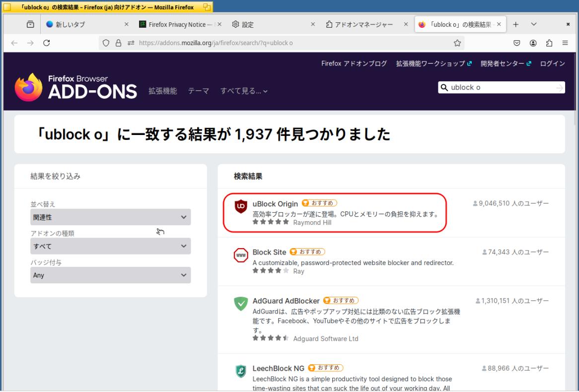Click the Firefox View icon in tab bar

click(x=30, y=24)
